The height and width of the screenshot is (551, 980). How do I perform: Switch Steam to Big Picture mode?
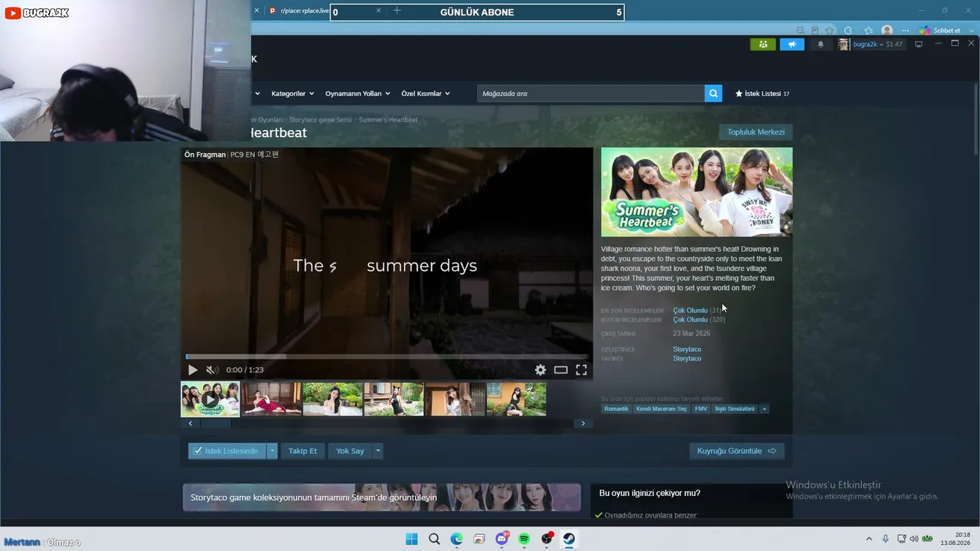click(x=919, y=44)
